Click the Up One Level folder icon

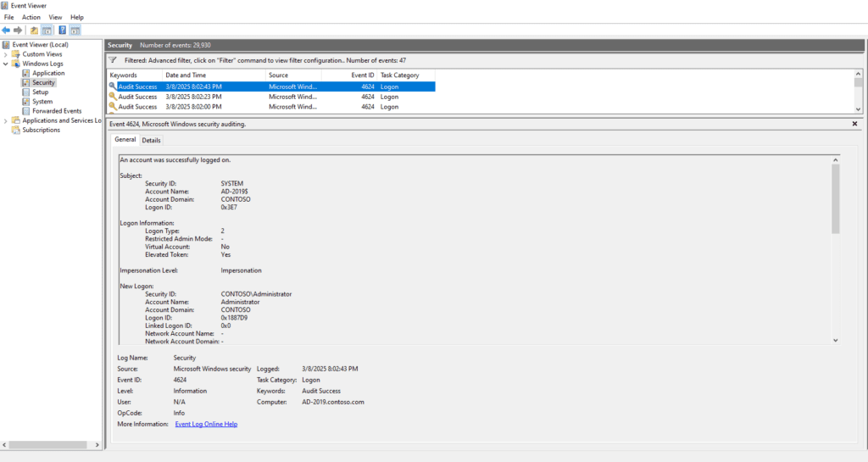pos(34,31)
